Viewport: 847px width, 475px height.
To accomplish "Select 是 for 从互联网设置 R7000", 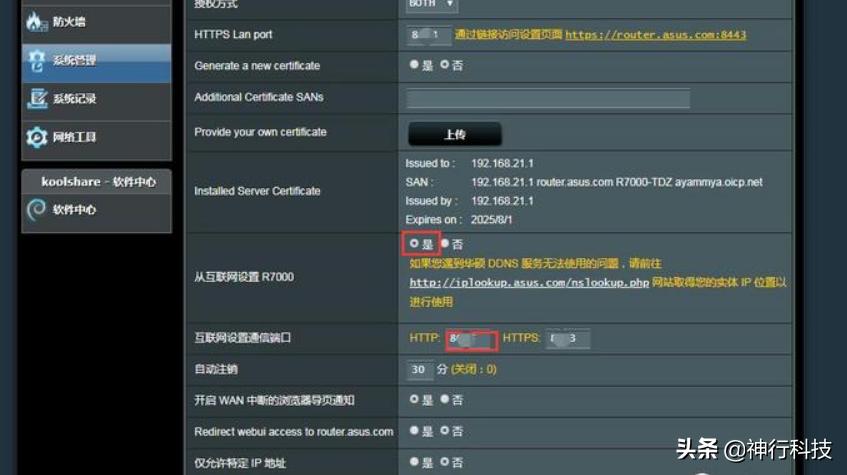I will [x=414, y=244].
